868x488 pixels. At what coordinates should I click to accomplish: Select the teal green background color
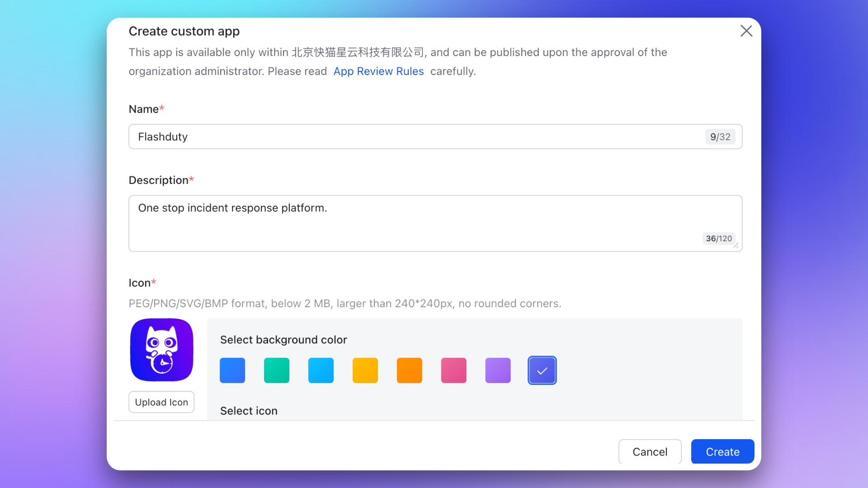pyautogui.click(x=277, y=371)
